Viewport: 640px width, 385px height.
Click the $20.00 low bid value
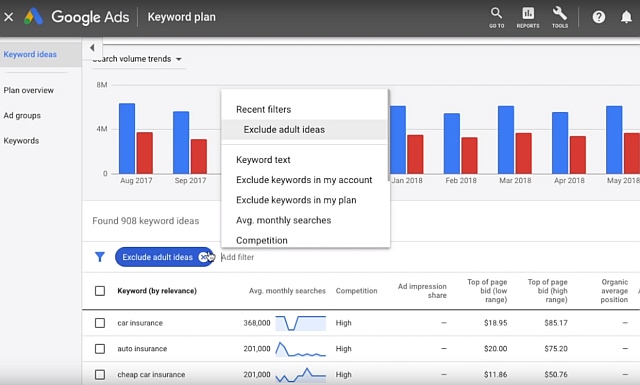(496, 349)
